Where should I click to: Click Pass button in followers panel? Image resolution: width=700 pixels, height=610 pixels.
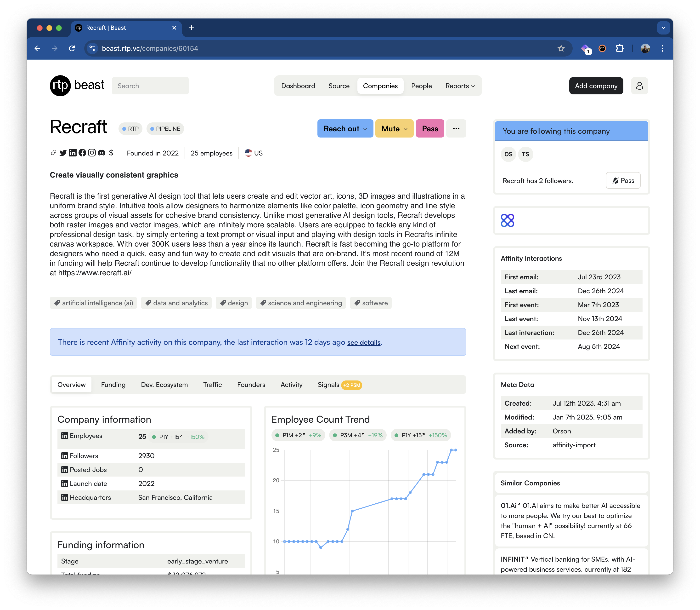pos(623,180)
